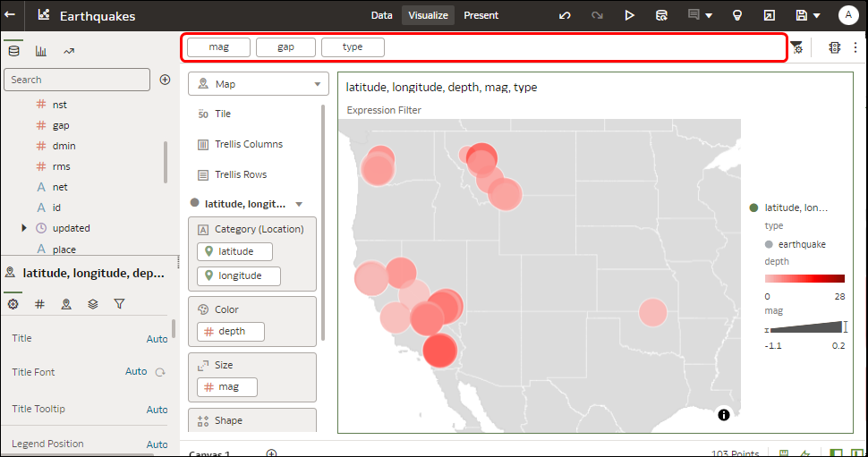Open the filter bar three-dot menu
Viewport: 868px width, 457px height.
855,47
